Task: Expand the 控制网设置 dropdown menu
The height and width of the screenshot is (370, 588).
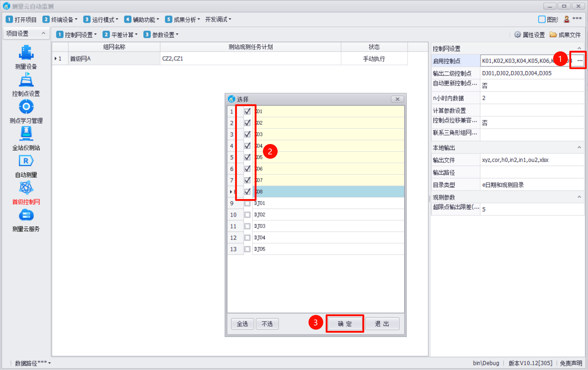Action: pos(77,35)
